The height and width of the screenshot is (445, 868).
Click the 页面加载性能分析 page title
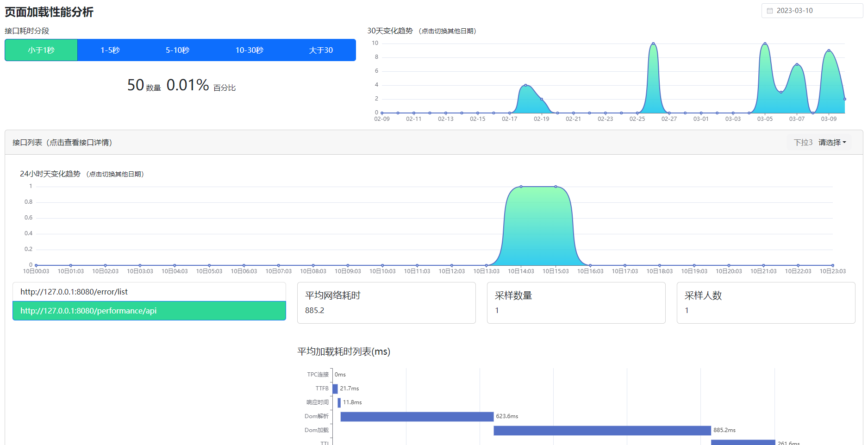tap(49, 12)
